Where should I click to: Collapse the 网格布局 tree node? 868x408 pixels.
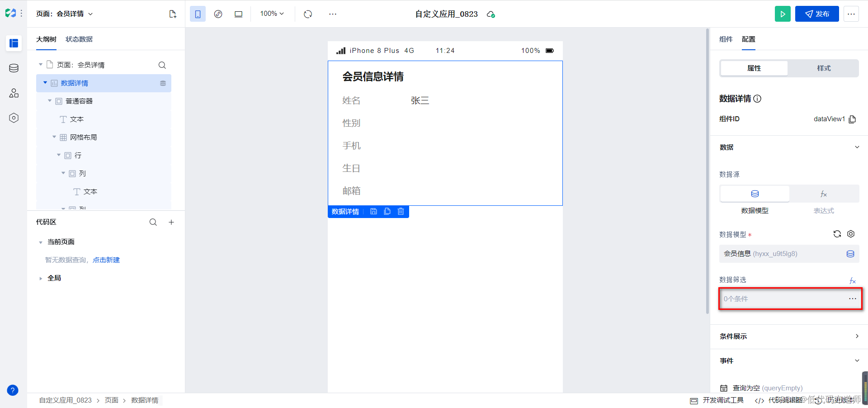point(54,137)
